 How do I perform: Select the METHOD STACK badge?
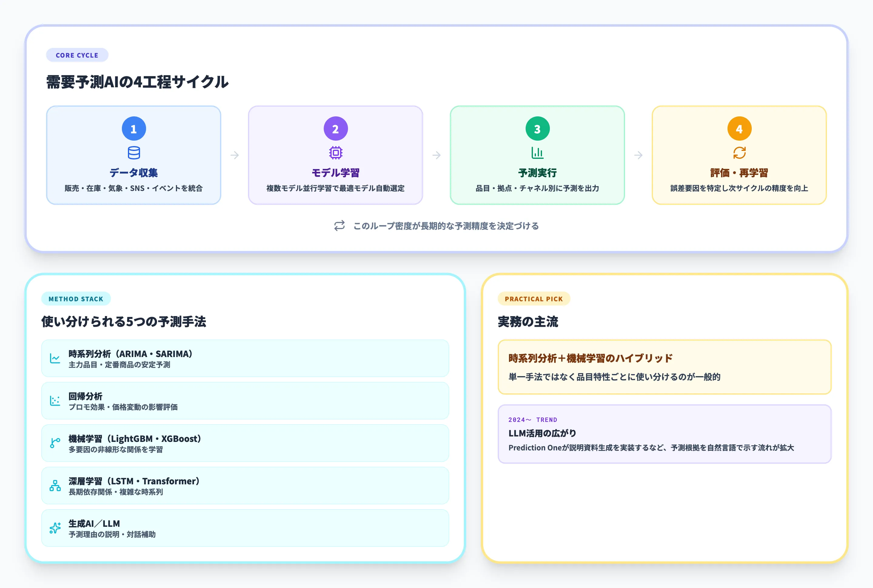pyautogui.click(x=76, y=299)
